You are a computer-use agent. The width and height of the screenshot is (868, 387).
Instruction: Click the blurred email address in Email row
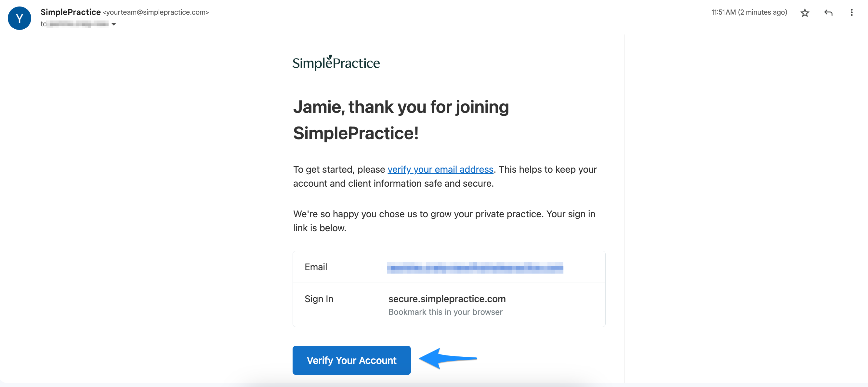(x=474, y=268)
